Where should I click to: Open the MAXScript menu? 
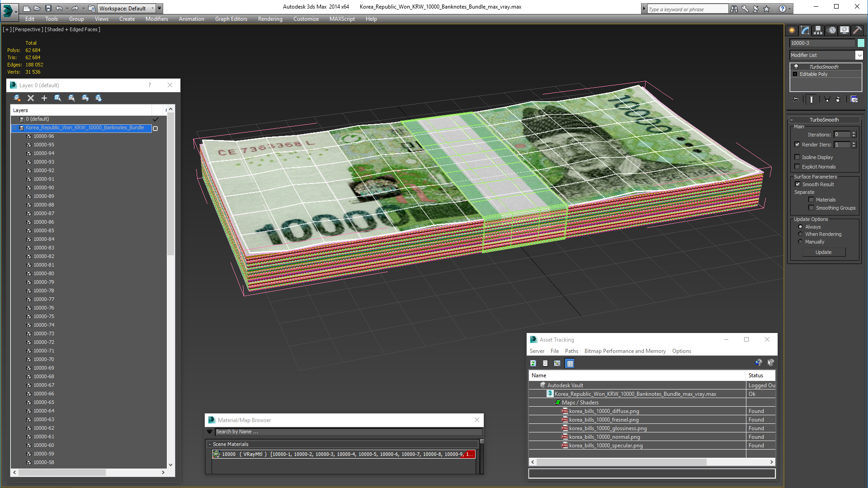[x=342, y=19]
